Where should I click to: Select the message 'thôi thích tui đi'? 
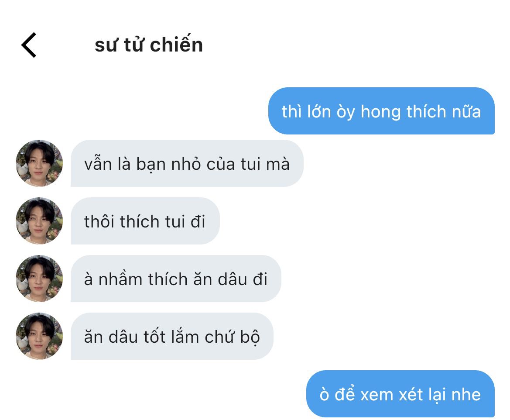click(145, 221)
